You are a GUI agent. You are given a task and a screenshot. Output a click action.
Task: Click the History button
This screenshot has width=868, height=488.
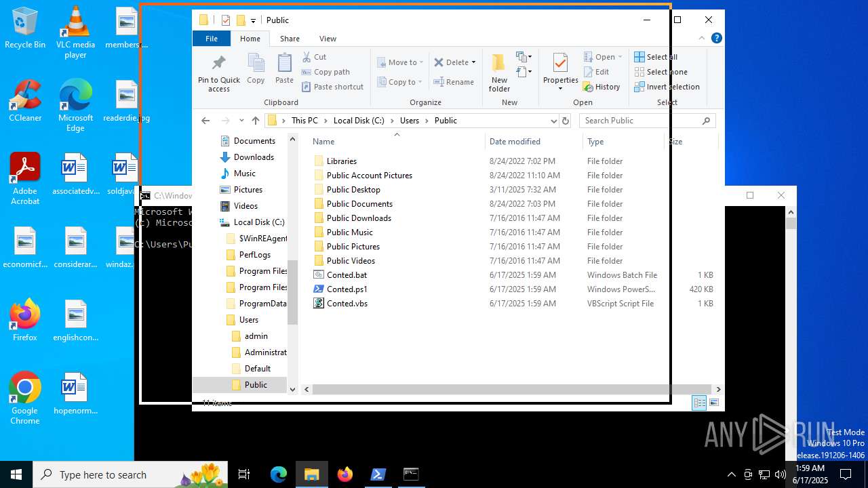coord(601,87)
